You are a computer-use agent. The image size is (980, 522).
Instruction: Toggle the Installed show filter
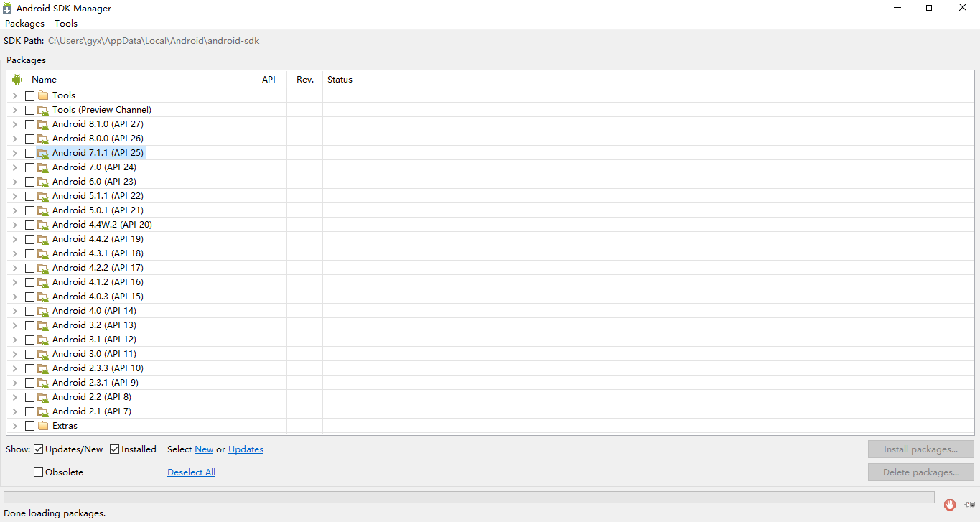click(115, 449)
